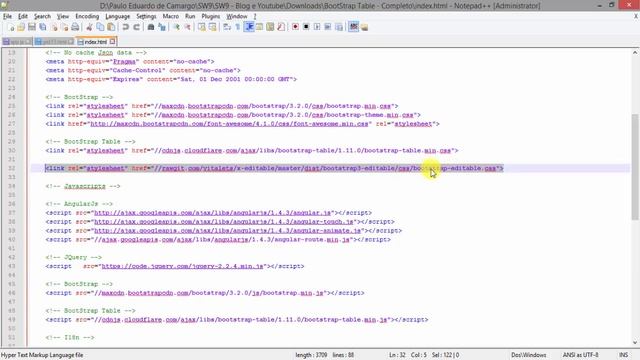The height and width of the screenshot is (360, 640).
Task: Click the last toolbar icon on right
Action: 364,27
